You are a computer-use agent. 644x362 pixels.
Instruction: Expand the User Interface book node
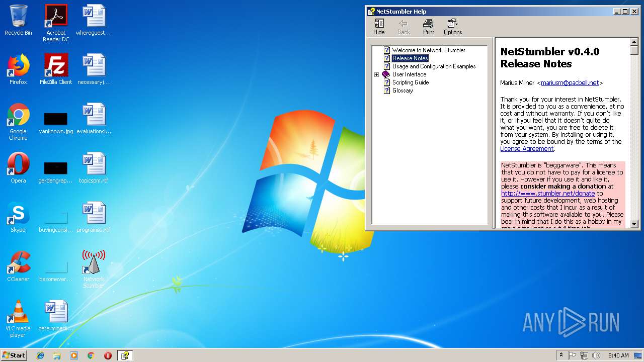[x=376, y=74]
